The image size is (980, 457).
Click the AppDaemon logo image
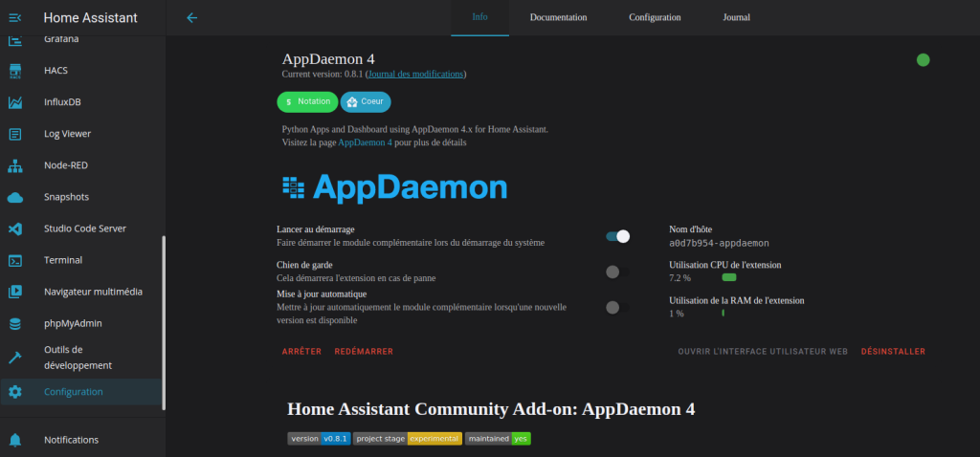[394, 186]
